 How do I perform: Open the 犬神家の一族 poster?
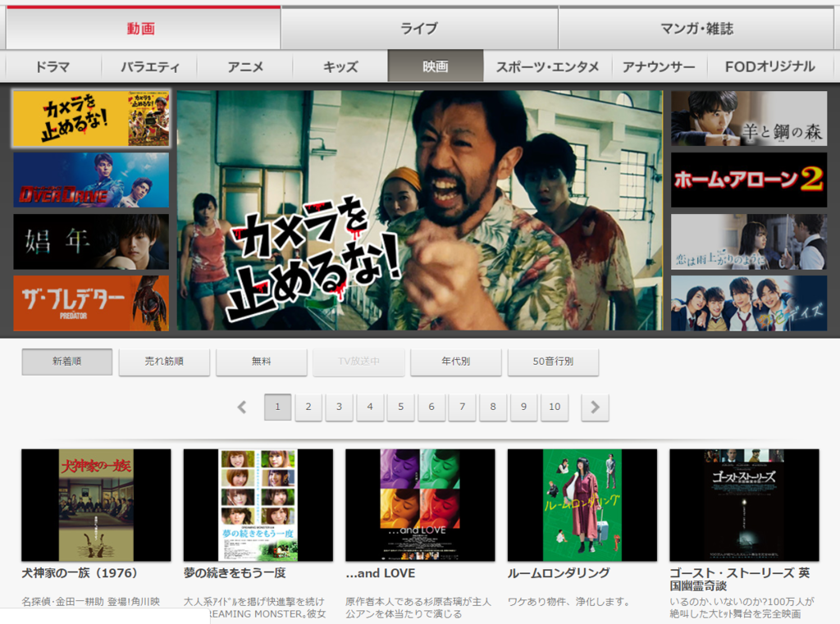[x=97, y=505]
